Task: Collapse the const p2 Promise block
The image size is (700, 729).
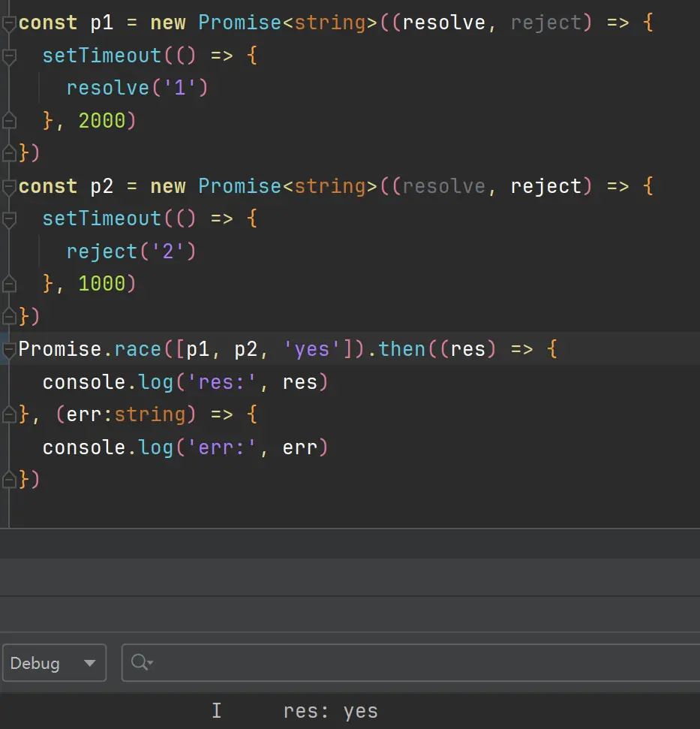Action: click(8, 187)
